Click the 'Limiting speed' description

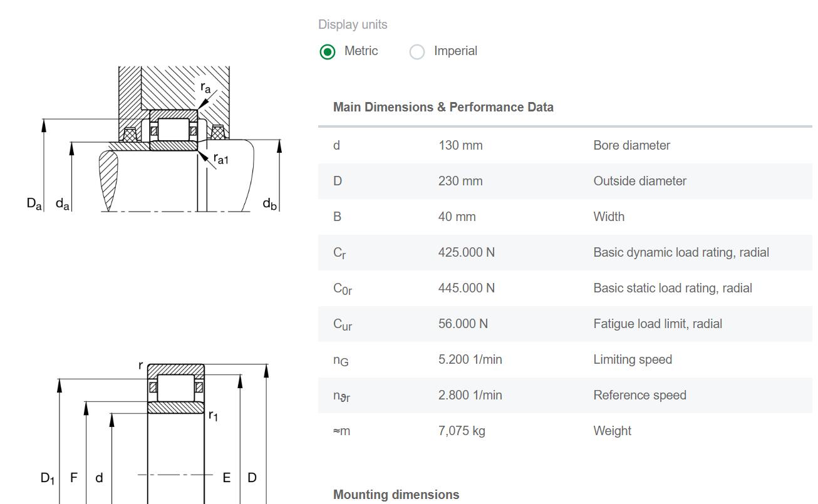(x=633, y=359)
